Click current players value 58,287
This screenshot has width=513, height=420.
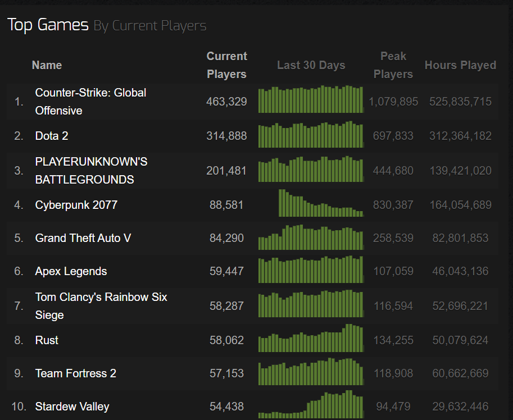coord(226,306)
